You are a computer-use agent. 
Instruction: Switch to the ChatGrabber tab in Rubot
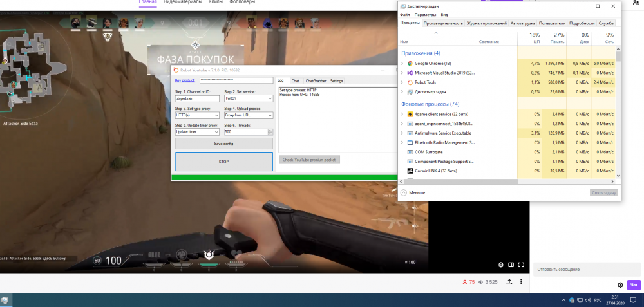(x=315, y=81)
